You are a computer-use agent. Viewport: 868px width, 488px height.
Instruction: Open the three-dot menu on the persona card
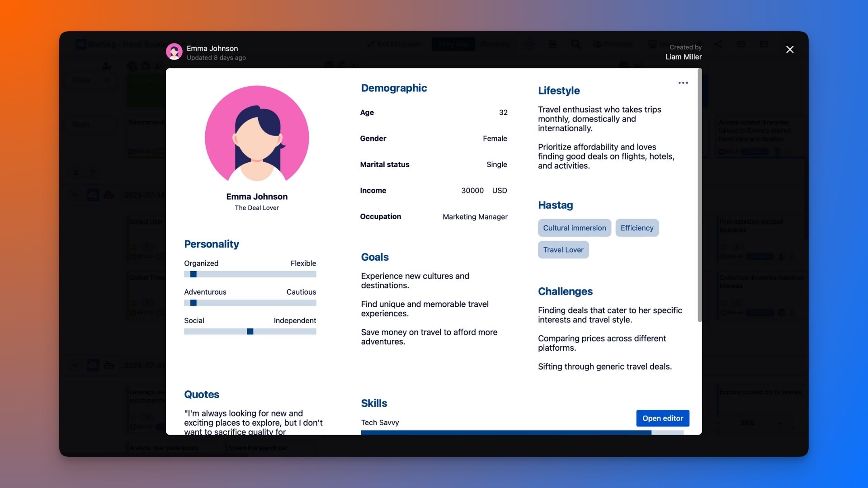pos(683,83)
